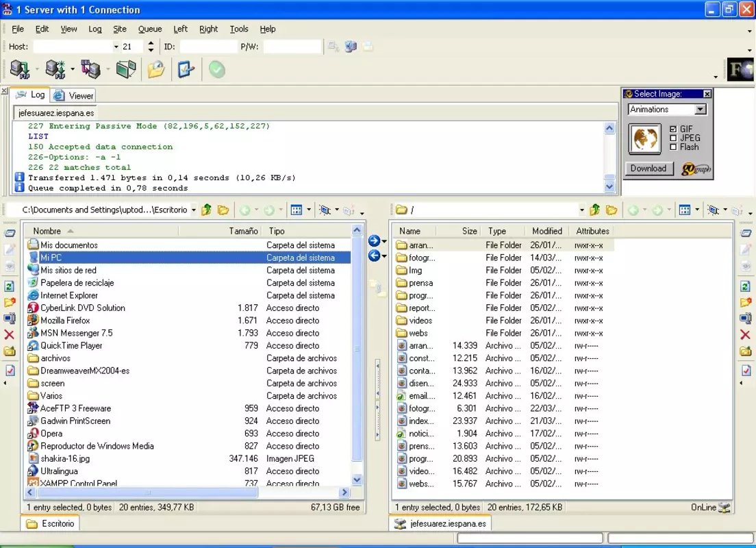Click local sidebar folder-with-star icon
The image size is (756, 548).
pos(9,303)
